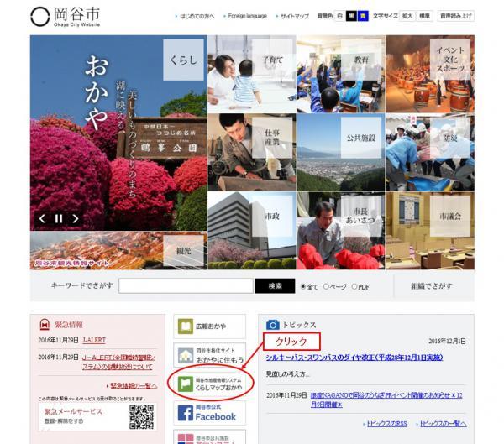Select the 全て search radio button
The height and width of the screenshot is (444, 504).
tap(304, 286)
